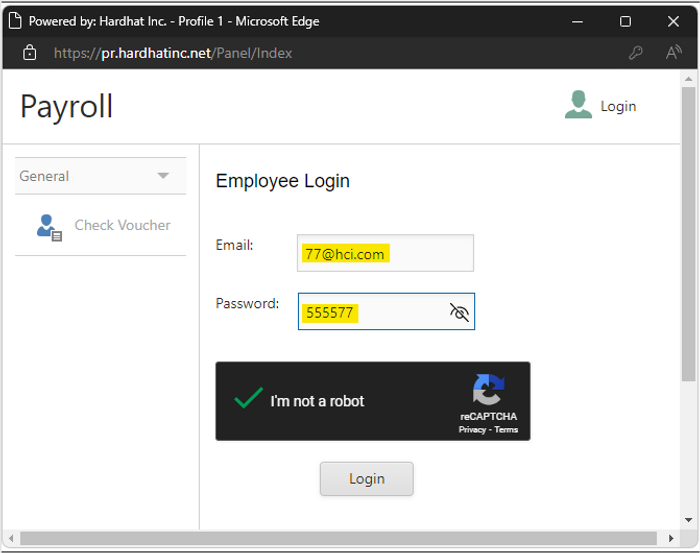Activate Read Aloud icon in address bar
The width and height of the screenshot is (700, 553).
674,52
